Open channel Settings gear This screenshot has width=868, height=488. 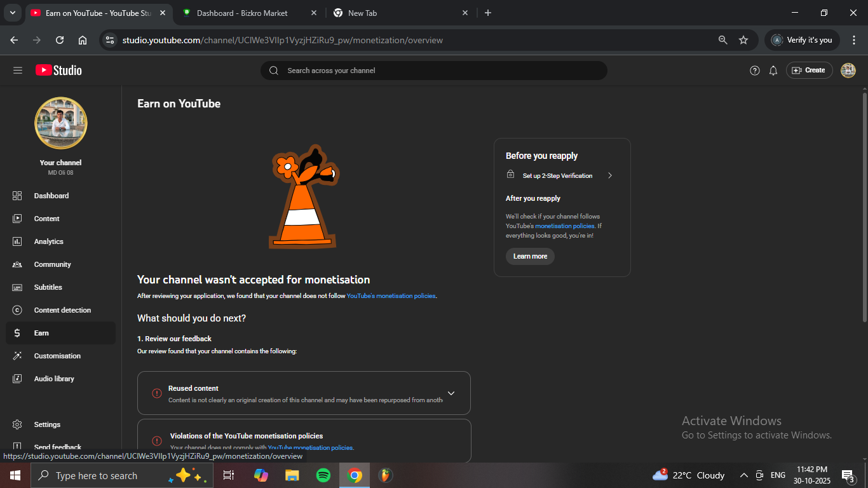[18, 424]
